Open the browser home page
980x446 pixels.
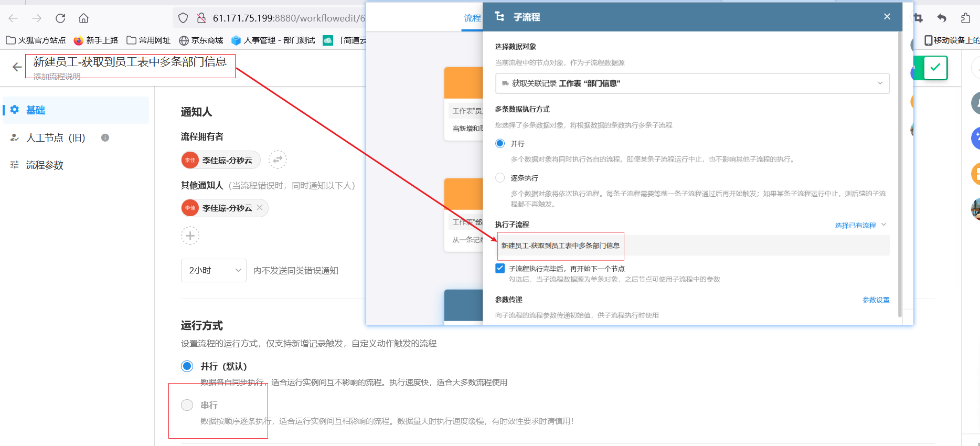tap(83, 18)
